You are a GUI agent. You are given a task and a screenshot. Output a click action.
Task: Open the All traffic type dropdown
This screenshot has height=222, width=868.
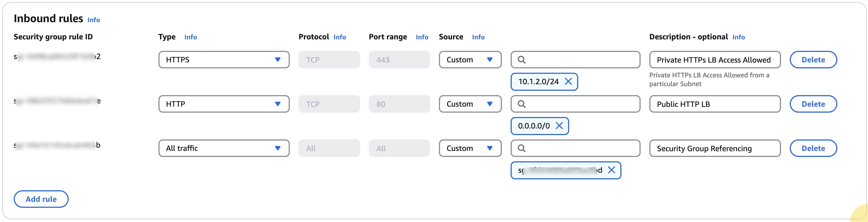(x=224, y=148)
